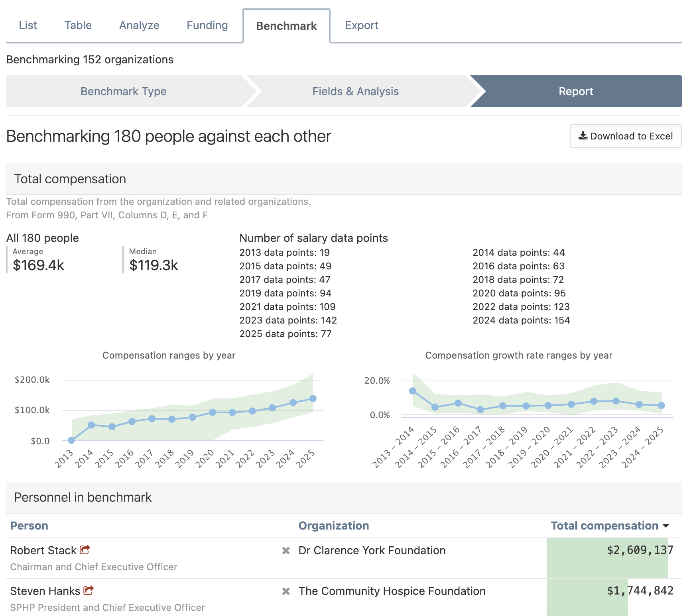Sort the table by Organization column

(x=334, y=526)
